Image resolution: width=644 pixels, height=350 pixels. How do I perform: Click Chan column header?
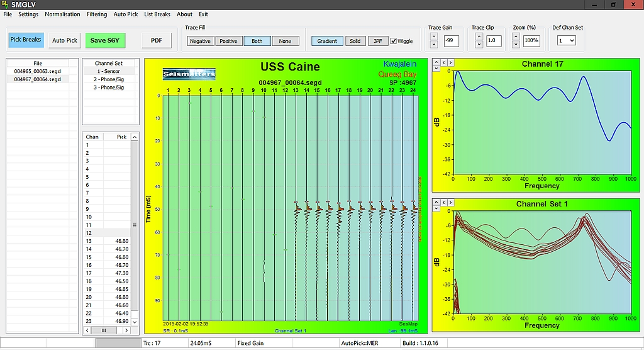coord(92,137)
